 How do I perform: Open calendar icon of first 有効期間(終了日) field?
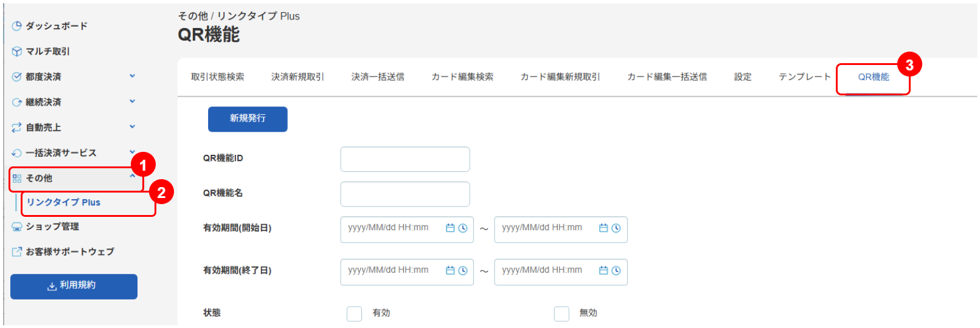pos(450,271)
